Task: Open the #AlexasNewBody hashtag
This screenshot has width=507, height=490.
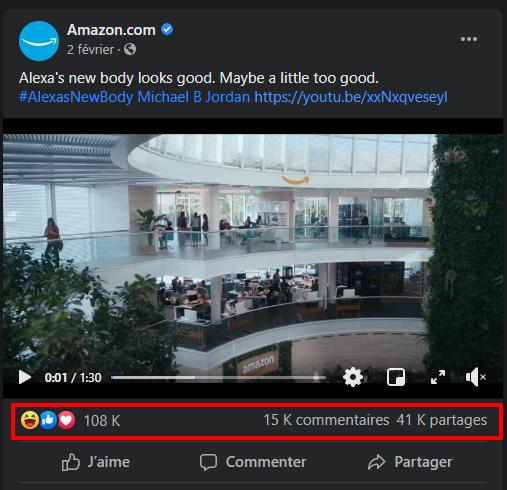Action: [76, 97]
